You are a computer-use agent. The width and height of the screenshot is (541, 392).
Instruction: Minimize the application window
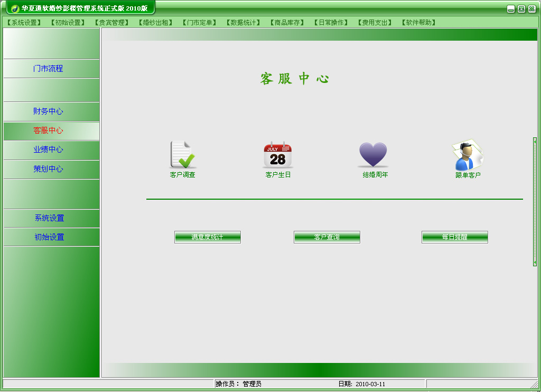click(x=511, y=9)
